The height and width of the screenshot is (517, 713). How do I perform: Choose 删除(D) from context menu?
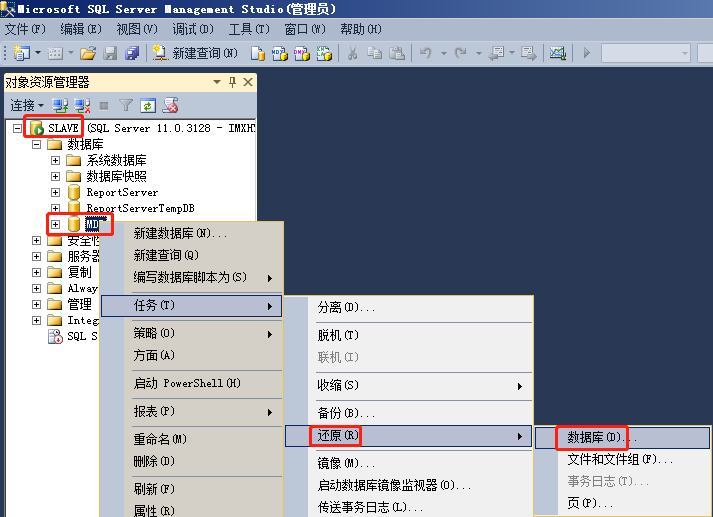click(x=191, y=461)
